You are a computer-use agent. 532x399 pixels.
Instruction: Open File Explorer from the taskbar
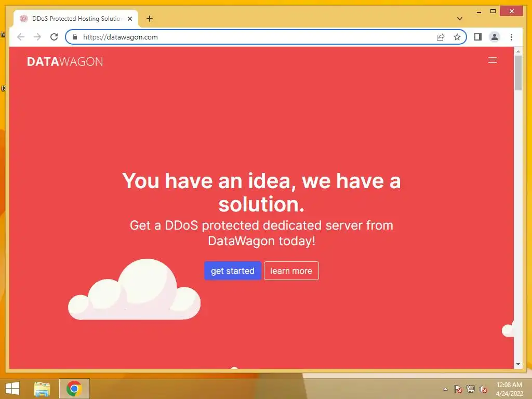pyautogui.click(x=42, y=389)
